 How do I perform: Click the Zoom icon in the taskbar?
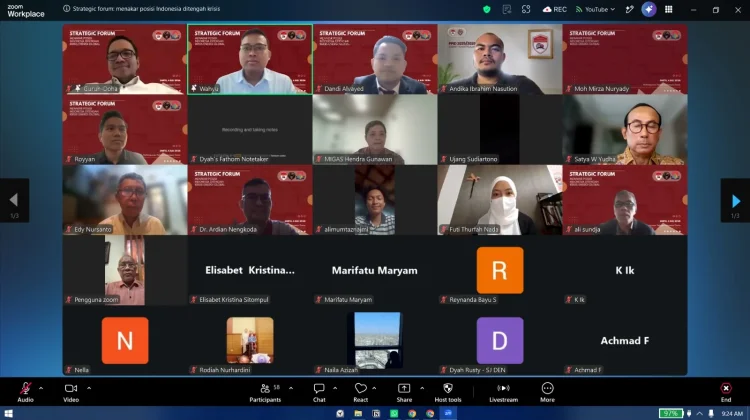448,413
